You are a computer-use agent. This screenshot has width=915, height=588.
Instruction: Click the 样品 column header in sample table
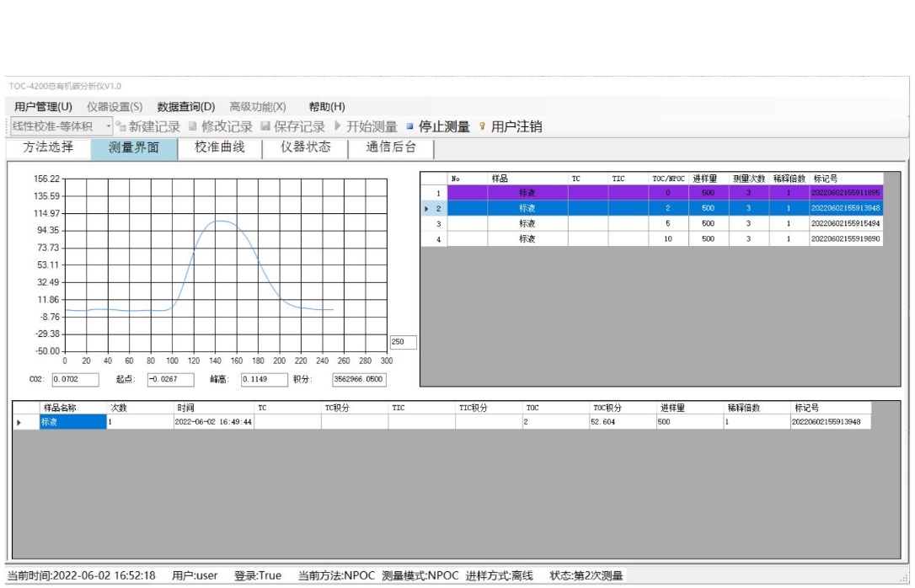coord(527,179)
